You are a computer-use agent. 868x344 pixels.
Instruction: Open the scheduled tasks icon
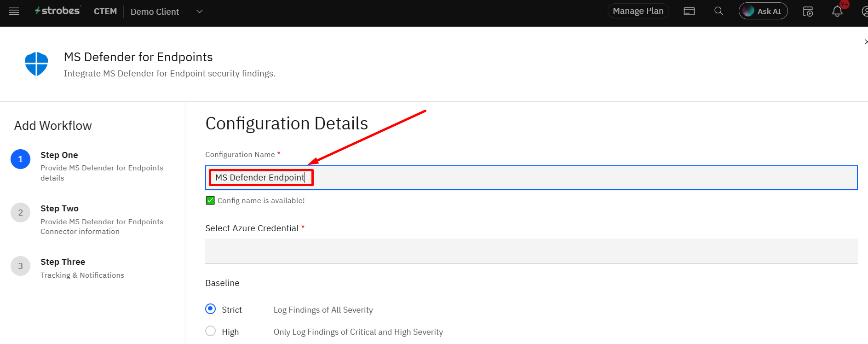pyautogui.click(x=808, y=12)
